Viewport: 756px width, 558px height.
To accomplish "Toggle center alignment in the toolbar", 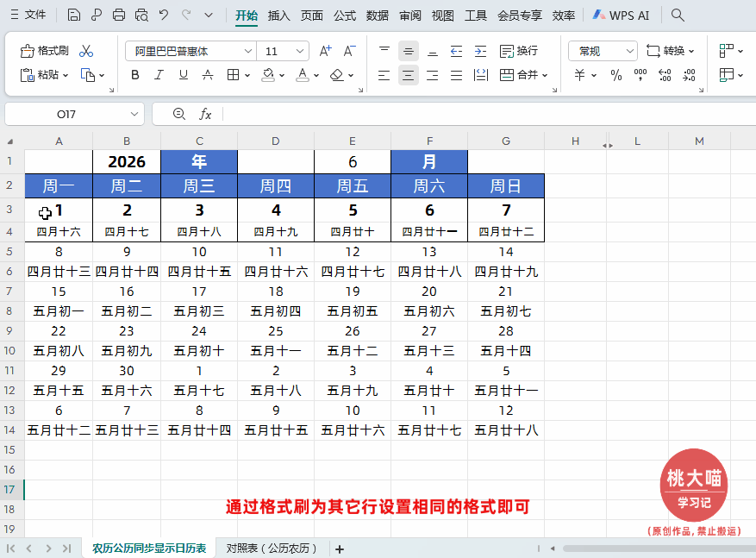I will [406, 76].
